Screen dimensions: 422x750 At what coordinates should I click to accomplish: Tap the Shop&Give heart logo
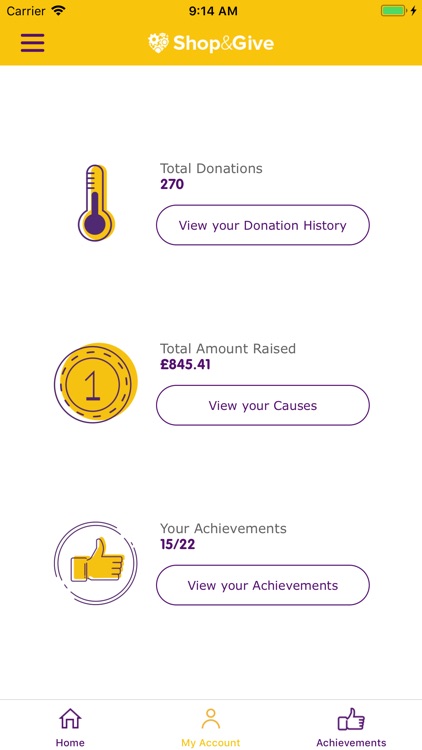[x=158, y=43]
